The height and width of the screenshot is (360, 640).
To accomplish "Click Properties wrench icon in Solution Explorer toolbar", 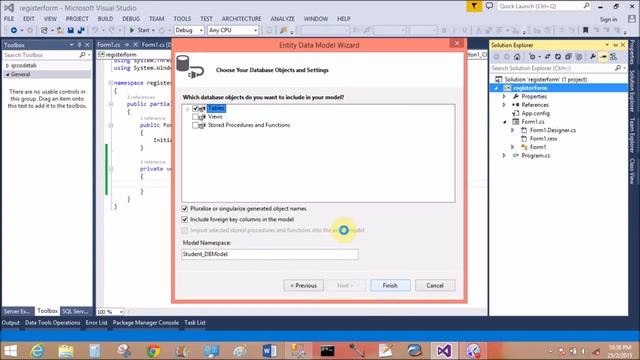I will click(x=593, y=57).
